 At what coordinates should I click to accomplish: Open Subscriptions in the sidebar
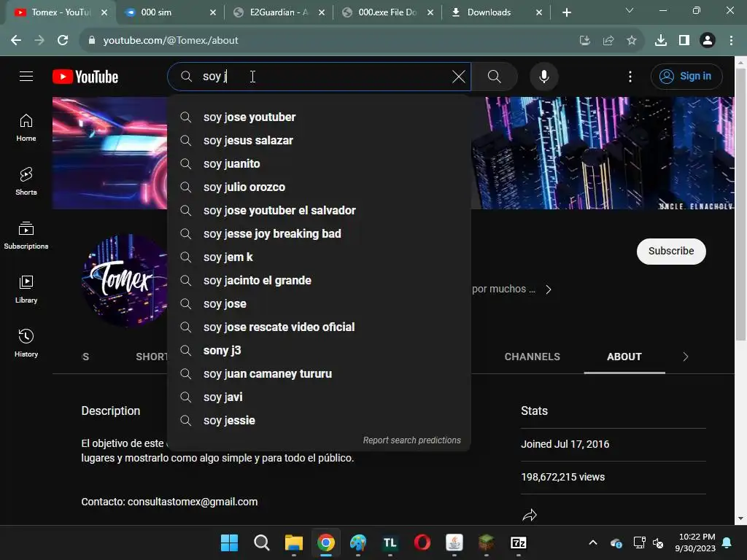(26, 236)
